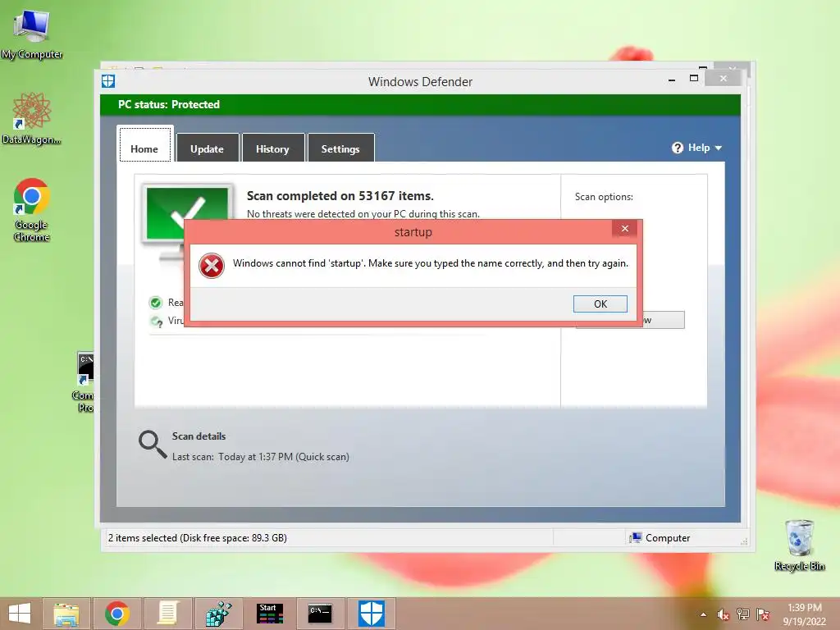The height and width of the screenshot is (630, 840).
Task: Click the network tray icon
Action: point(743,614)
